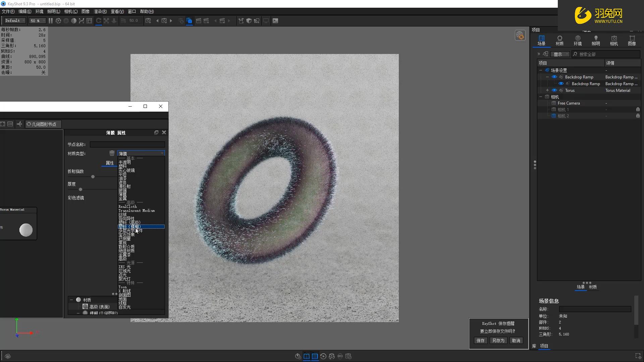Open the 渲染(R) menu

[100, 11]
